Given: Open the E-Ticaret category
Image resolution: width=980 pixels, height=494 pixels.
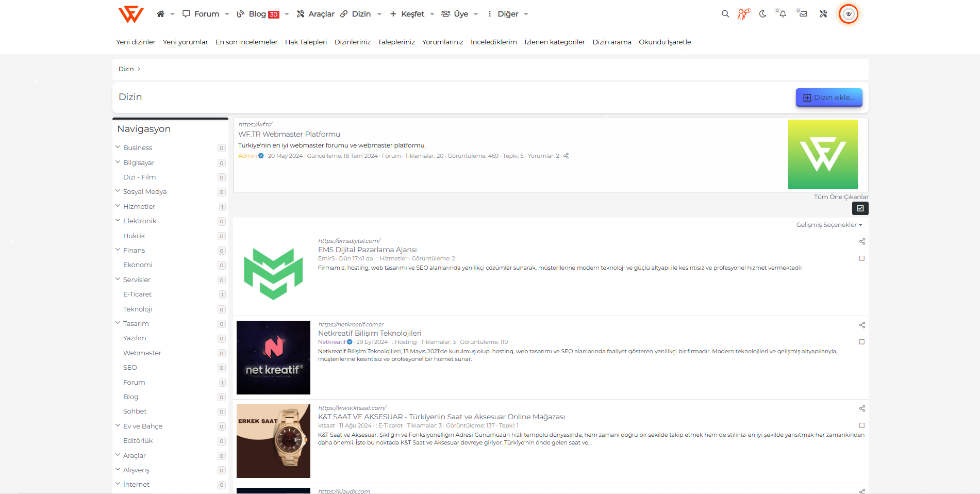Looking at the screenshot, I should tap(137, 294).
